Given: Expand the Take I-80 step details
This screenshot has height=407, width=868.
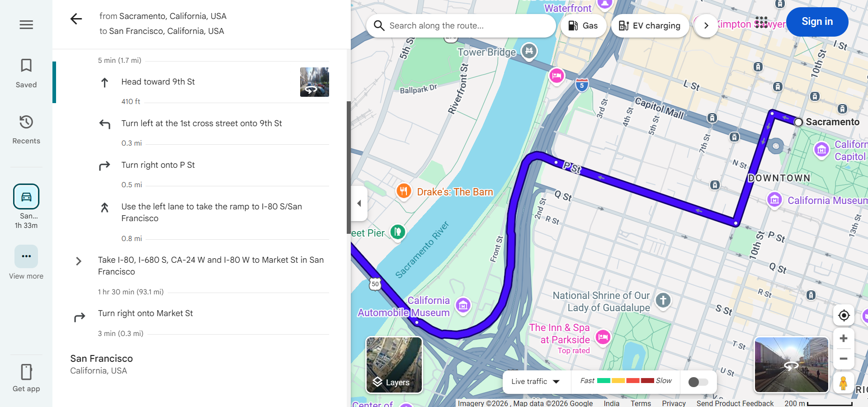Looking at the screenshot, I should (x=79, y=261).
